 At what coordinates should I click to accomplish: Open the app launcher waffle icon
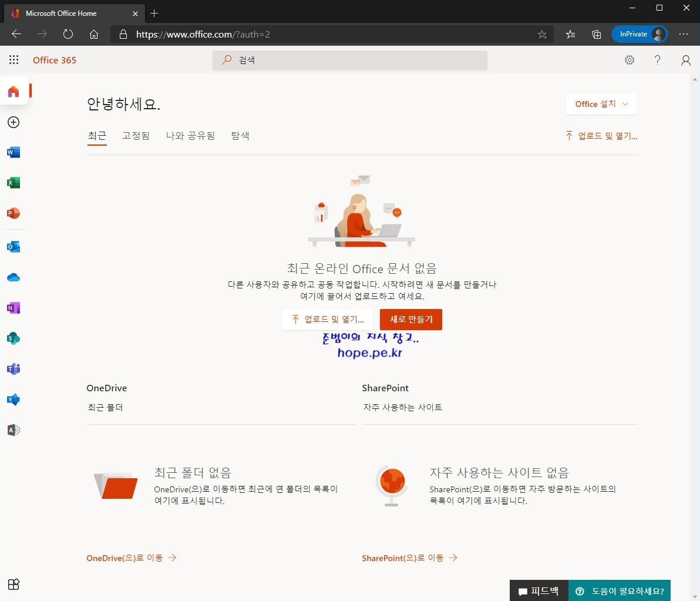[x=14, y=60]
